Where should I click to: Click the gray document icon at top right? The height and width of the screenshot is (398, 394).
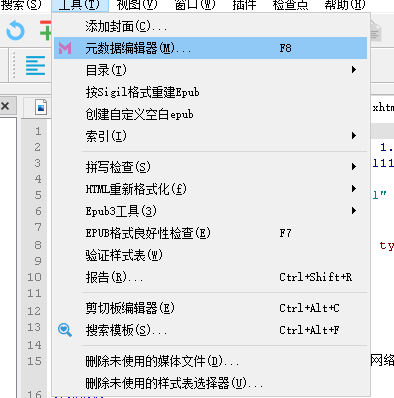click(x=375, y=31)
